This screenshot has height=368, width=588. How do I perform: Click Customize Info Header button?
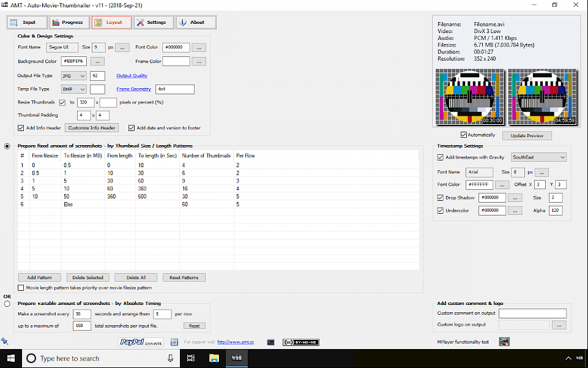(x=92, y=128)
